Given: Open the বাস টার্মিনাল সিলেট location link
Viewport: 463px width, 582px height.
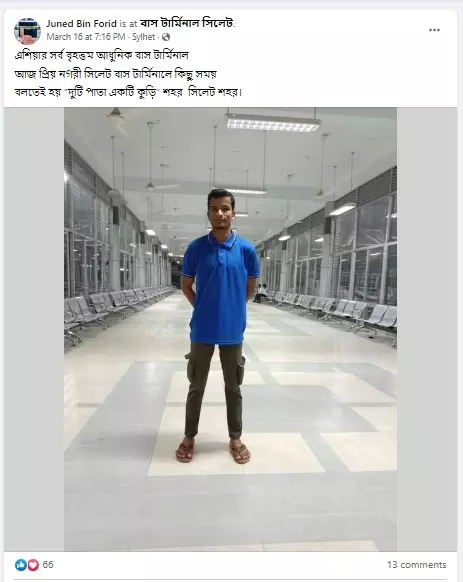Looking at the screenshot, I should coord(187,23).
